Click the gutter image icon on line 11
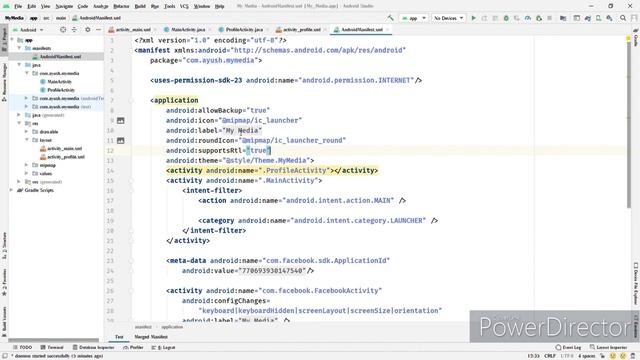Viewport: 640px width, 360px height. pos(120,140)
